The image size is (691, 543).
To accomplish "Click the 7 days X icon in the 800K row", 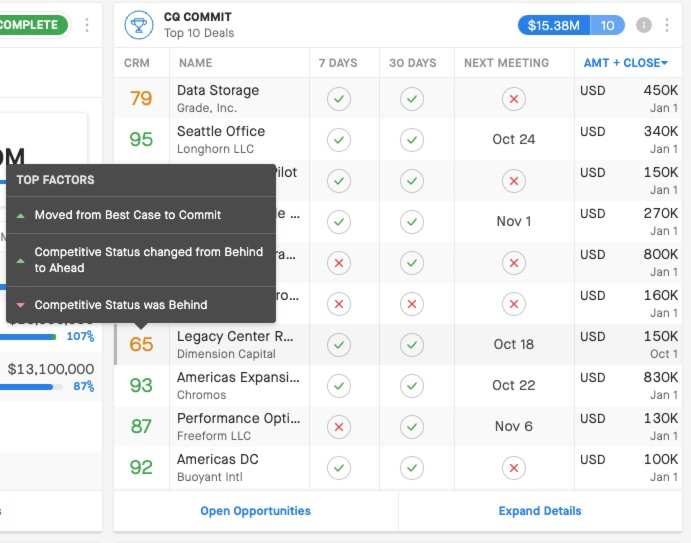I will click(339, 263).
